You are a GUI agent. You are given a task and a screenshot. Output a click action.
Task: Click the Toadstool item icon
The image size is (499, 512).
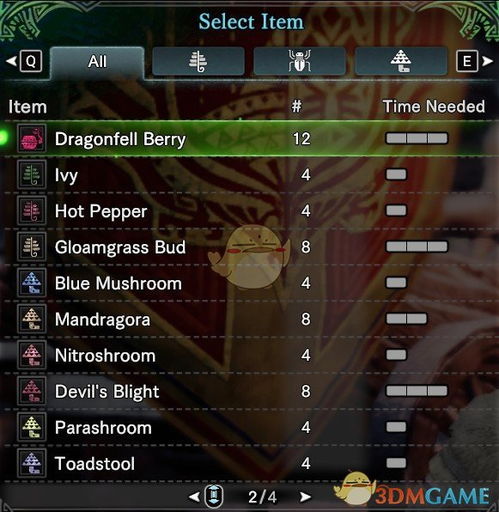tap(32, 463)
